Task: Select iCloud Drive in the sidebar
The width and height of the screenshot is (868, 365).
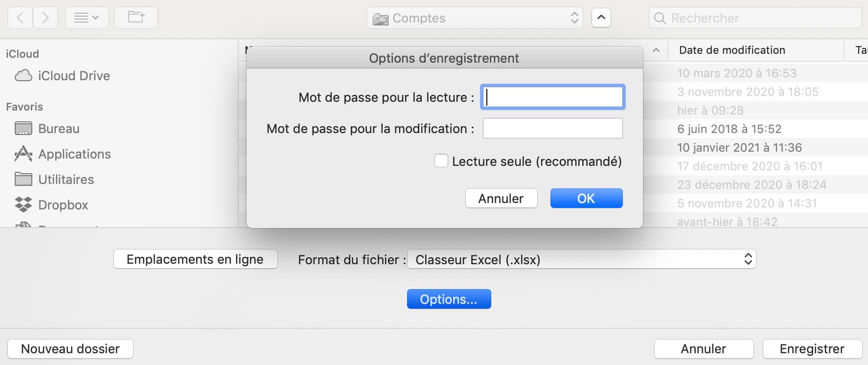Action: coord(73,76)
